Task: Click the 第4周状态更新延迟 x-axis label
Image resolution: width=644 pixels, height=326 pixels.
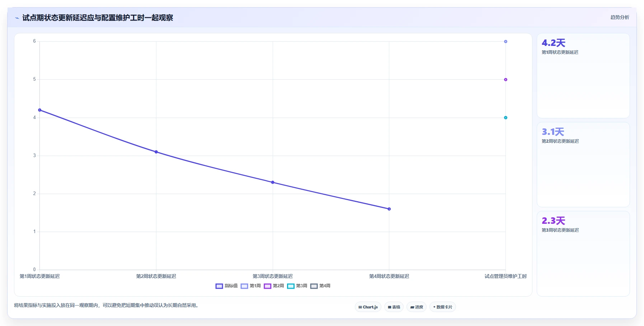Action: [x=389, y=276]
